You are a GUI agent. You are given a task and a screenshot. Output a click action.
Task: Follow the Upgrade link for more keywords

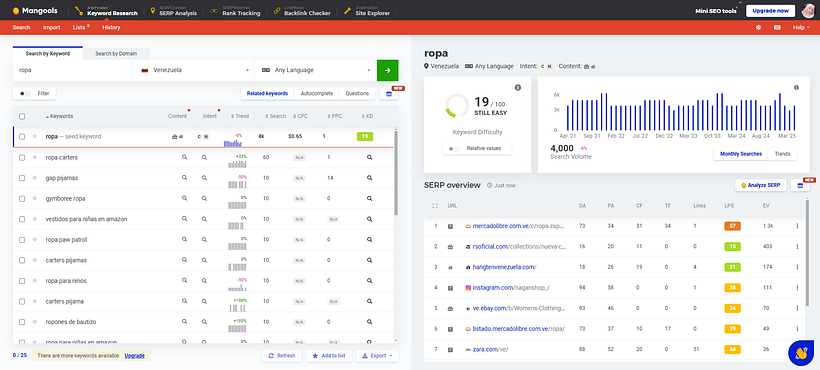134,355
